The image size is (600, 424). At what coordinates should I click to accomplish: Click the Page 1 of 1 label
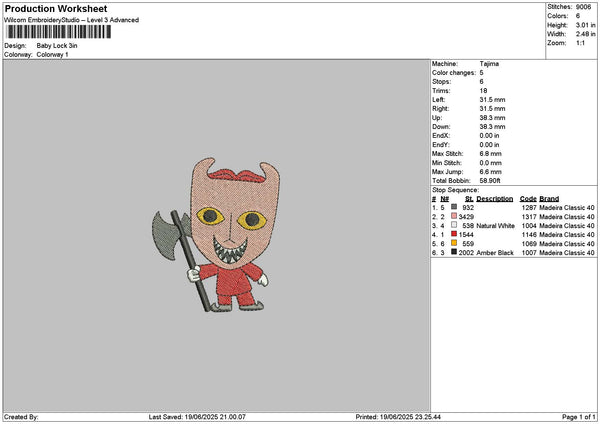579,417
